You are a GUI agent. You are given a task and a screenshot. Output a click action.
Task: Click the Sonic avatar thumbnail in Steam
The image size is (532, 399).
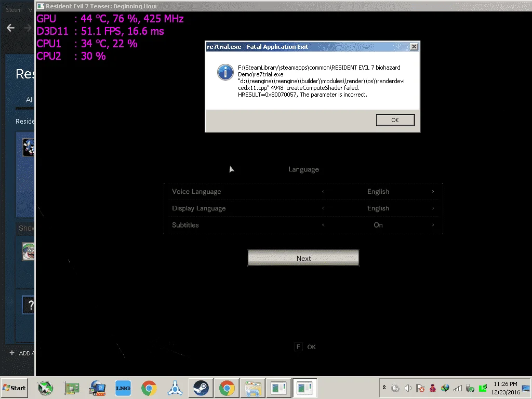tap(29, 147)
